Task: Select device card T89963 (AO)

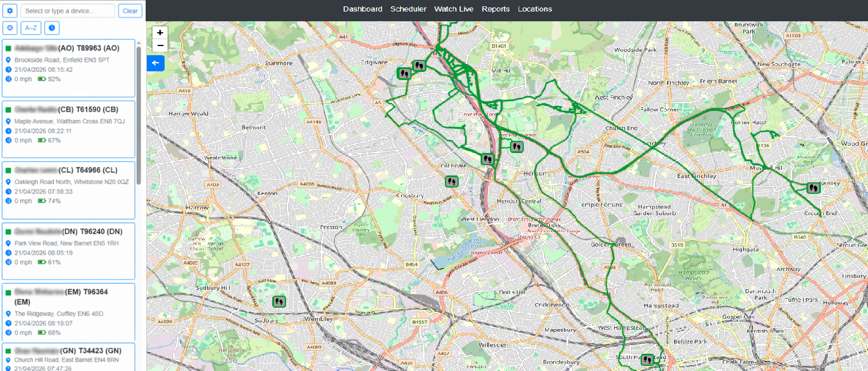Action: click(68, 68)
